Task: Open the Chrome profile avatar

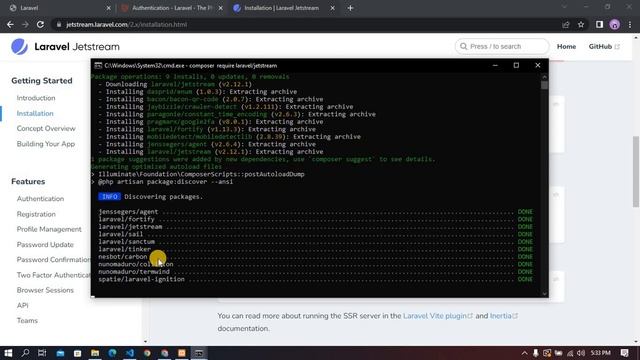Action: (x=615, y=24)
